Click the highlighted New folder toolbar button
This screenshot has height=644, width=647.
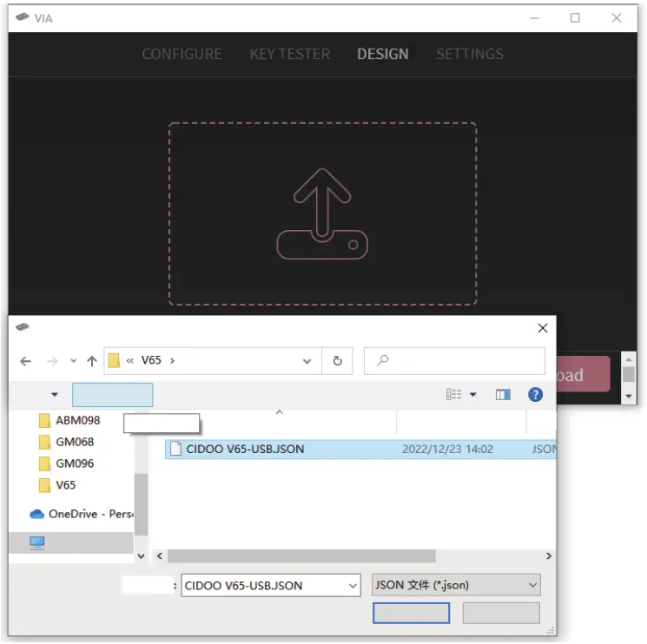click(x=112, y=395)
